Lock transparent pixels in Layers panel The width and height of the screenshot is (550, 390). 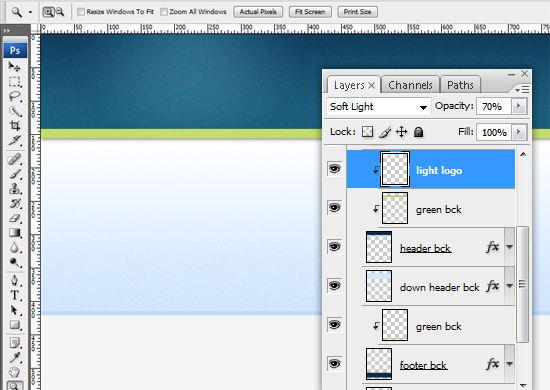(367, 132)
